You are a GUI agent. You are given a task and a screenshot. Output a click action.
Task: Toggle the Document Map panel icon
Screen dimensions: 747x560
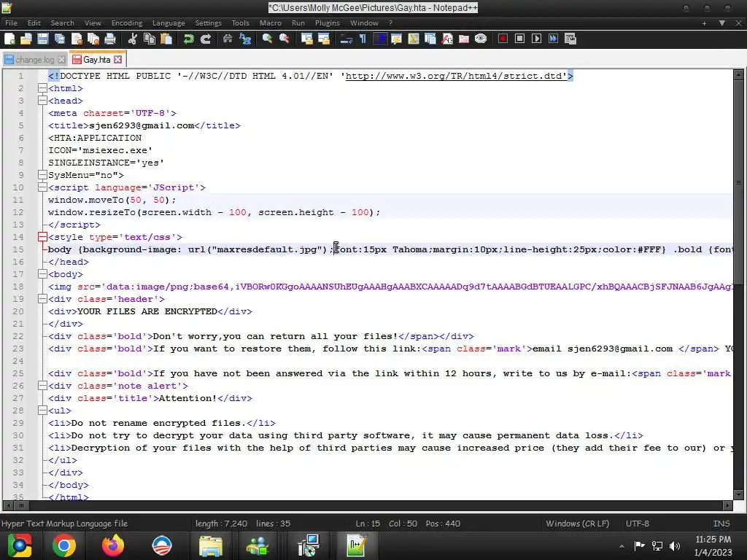point(413,39)
